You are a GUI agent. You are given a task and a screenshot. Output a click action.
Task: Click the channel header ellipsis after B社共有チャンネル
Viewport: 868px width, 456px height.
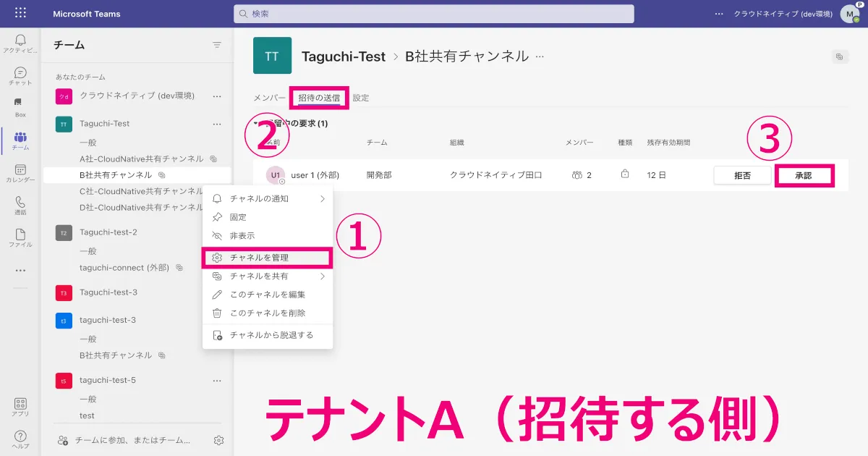(x=538, y=56)
